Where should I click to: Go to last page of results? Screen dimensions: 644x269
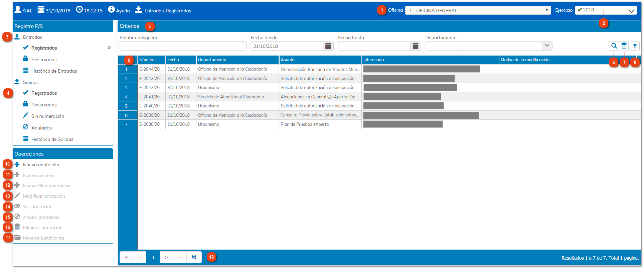click(180, 257)
